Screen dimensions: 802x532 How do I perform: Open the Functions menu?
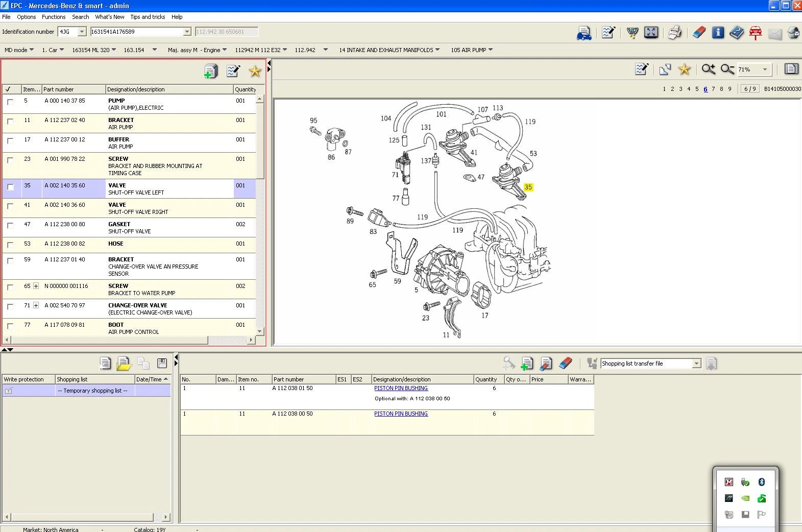[54, 17]
